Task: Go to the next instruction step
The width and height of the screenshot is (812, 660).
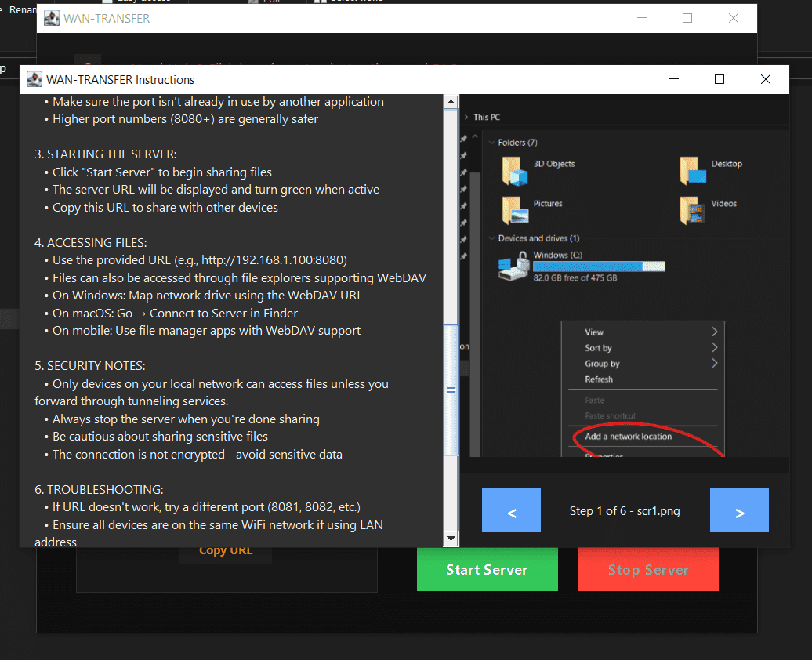Action: tap(739, 510)
